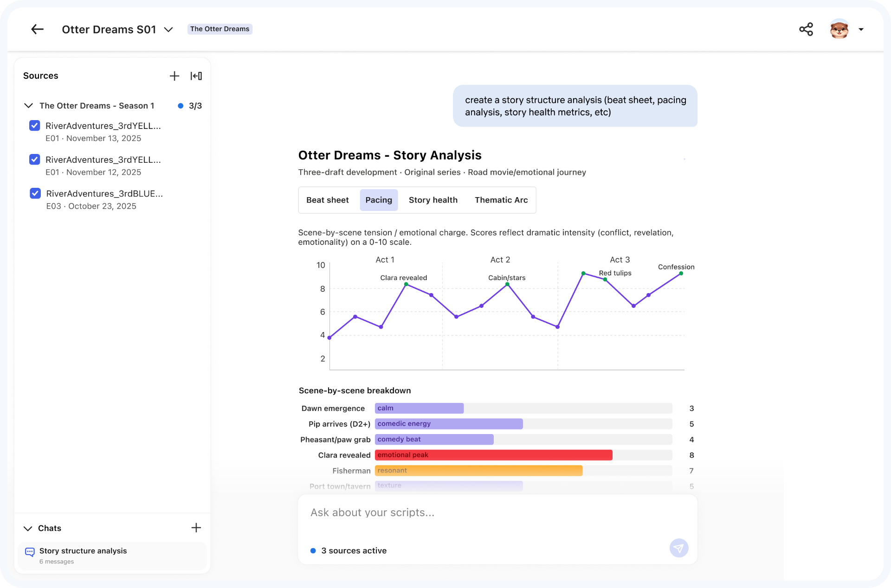Add a new source with plus icon
The width and height of the screenshot is (891, 588).
(174, 76)
